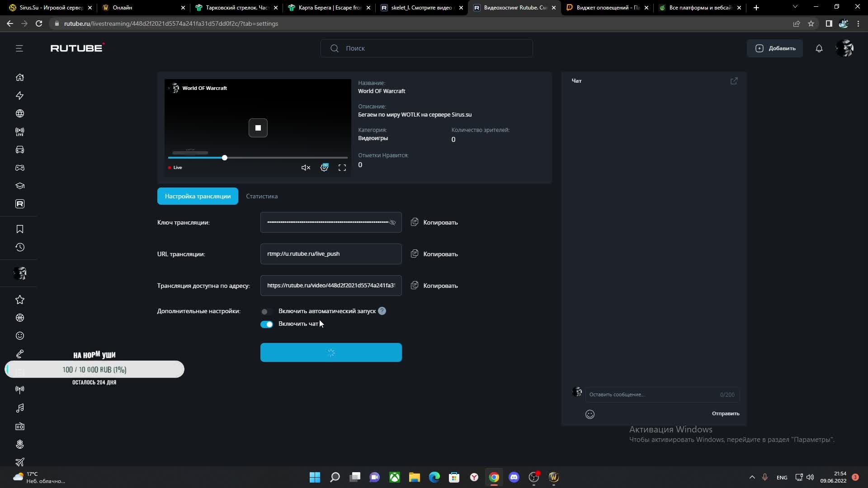
Task: Click the RUTUBE logo
Action: (x=77, y=48)
